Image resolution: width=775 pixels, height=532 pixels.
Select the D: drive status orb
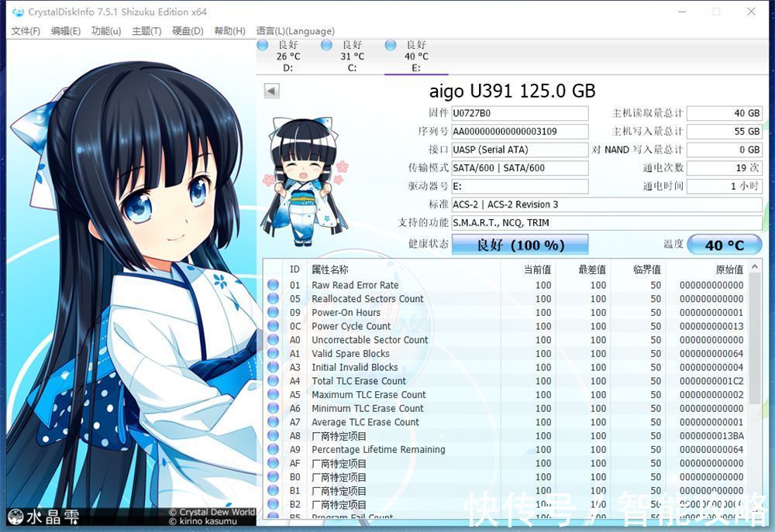click(x=263, y=46)
